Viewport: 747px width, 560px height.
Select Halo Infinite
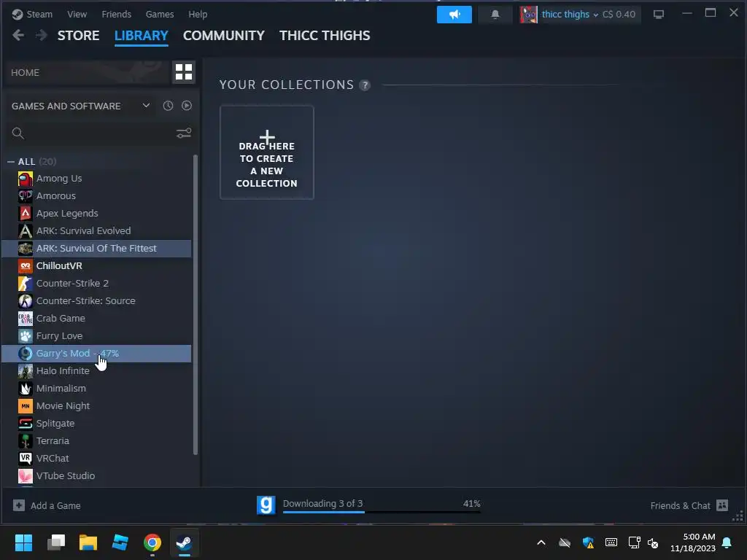pyautogui.click(x=96, y=371)
